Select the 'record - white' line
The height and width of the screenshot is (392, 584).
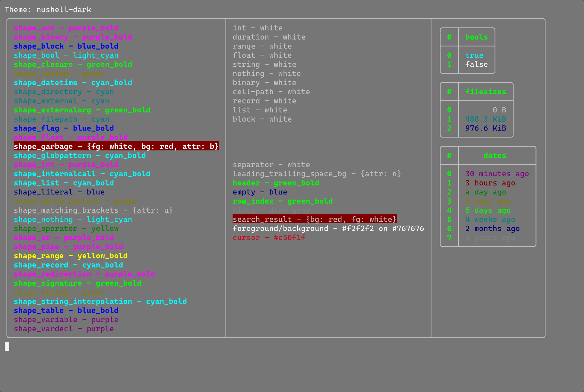coord(265,101)
